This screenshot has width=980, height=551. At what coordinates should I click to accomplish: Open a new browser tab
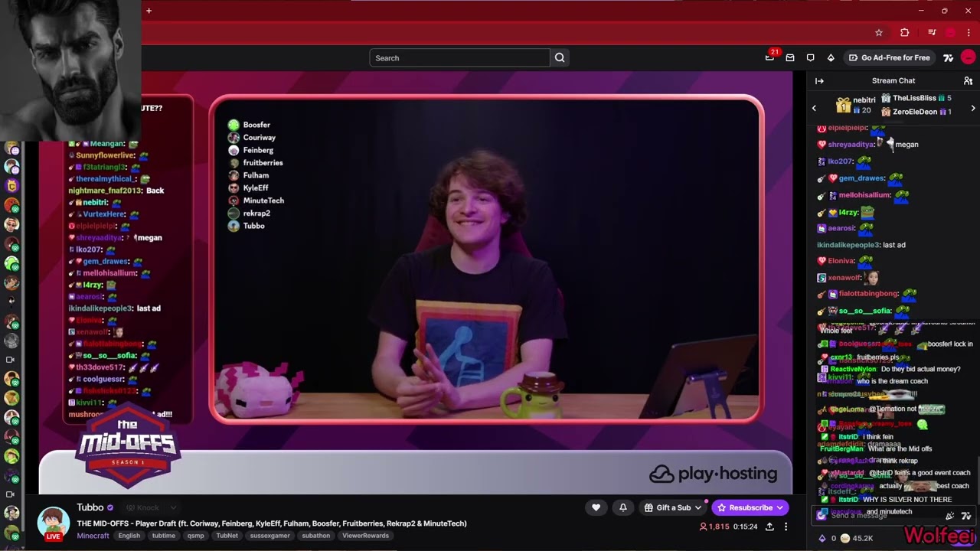tap(149, 11)
